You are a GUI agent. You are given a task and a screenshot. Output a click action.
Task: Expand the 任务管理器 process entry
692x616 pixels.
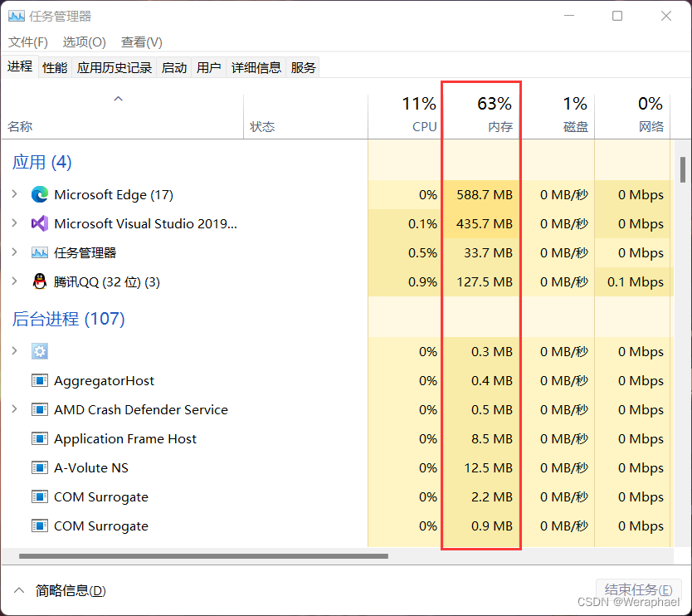(15, 252)
